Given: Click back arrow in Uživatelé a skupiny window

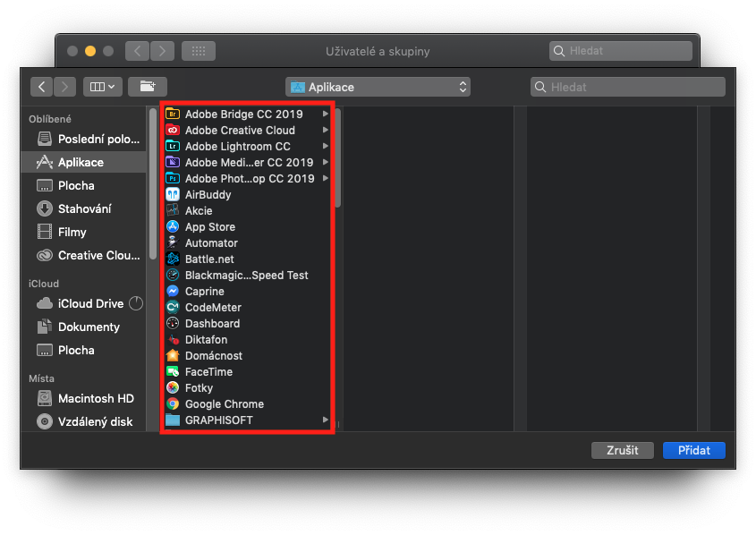Looking at the screenshot, I should coord(138,51).
